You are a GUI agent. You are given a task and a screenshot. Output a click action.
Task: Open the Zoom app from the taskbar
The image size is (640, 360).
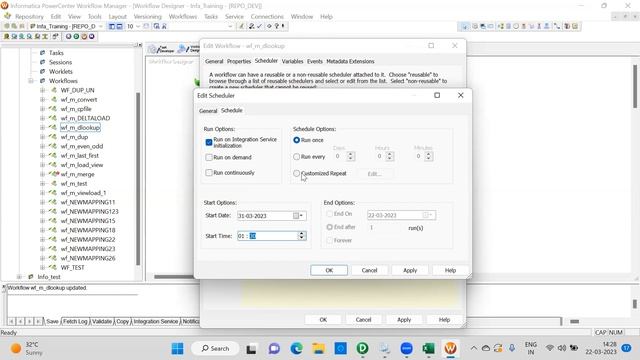[406, 349]
